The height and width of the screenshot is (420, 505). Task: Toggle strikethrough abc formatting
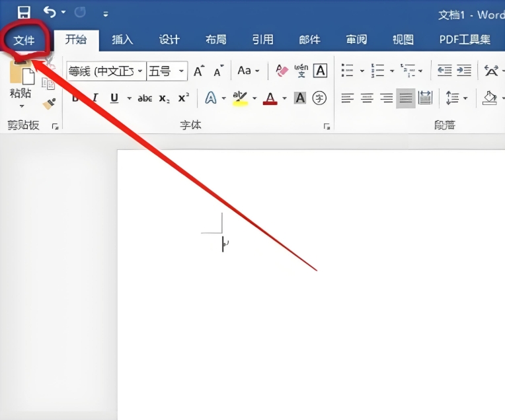[145, 98]
